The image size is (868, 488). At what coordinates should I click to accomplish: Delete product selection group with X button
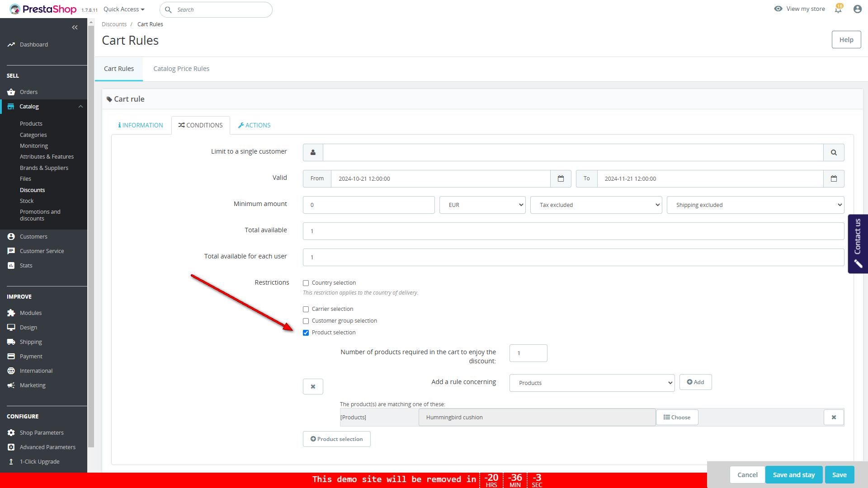[313, 387]
